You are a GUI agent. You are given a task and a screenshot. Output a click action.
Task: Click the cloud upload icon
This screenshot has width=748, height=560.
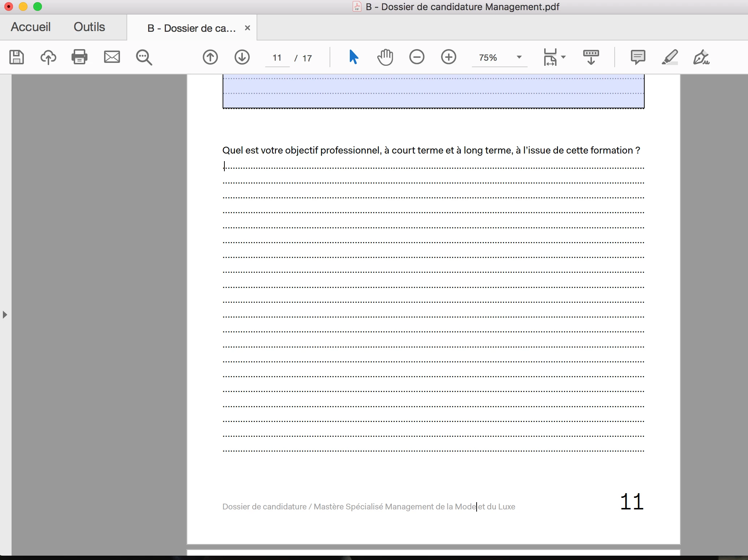(x=48, y=57)
